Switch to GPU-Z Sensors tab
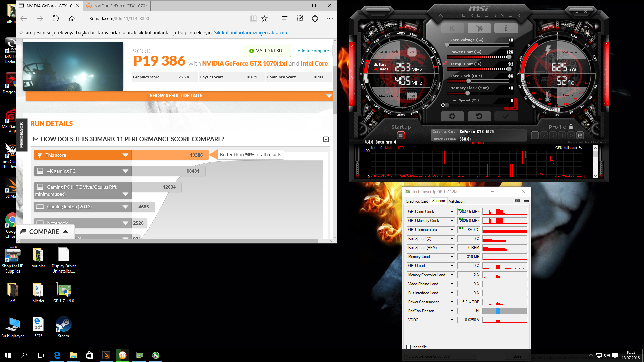This screenshot has width=644, height=362. click(x=438, y=201)
